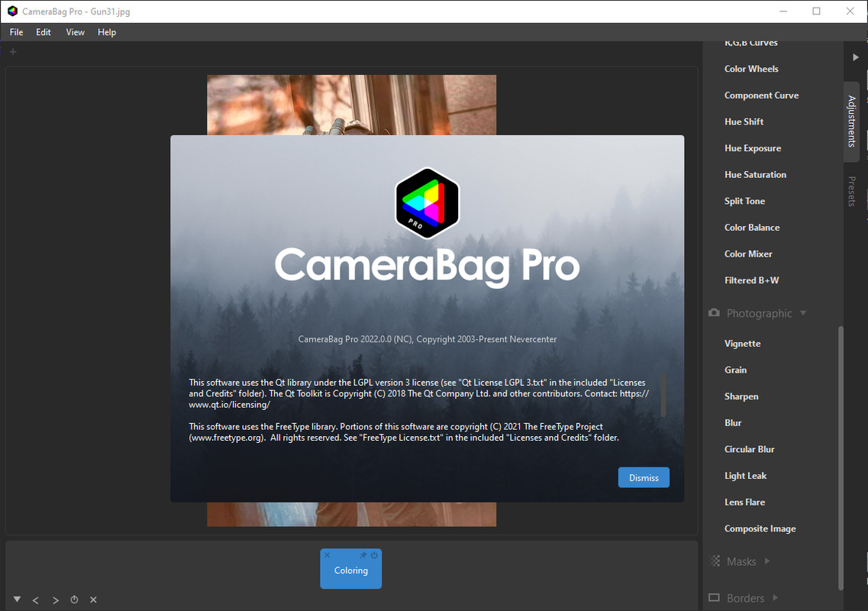
Task: Add Color Mixer adjustment
Action: (x=748, y=254)
